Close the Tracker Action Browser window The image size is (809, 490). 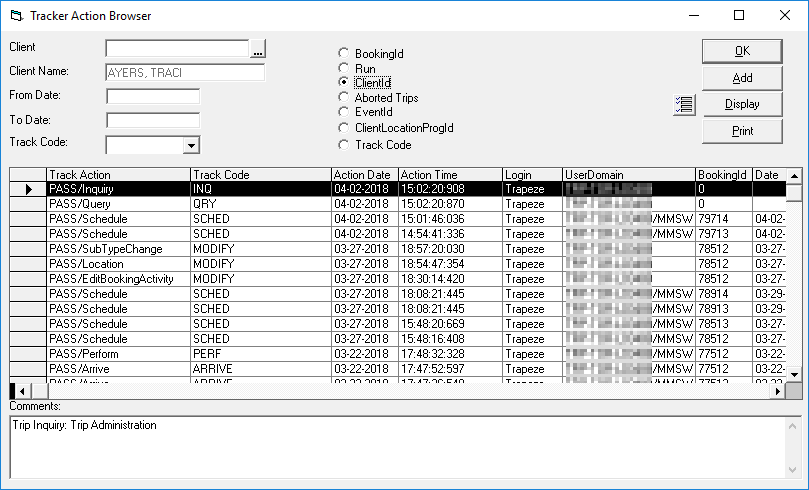785,15
